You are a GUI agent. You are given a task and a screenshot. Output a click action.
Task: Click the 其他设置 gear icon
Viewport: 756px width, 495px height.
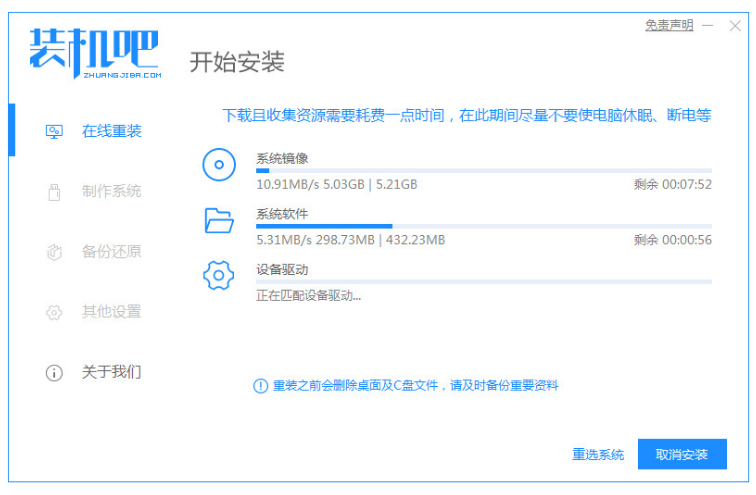click(54, 312)
